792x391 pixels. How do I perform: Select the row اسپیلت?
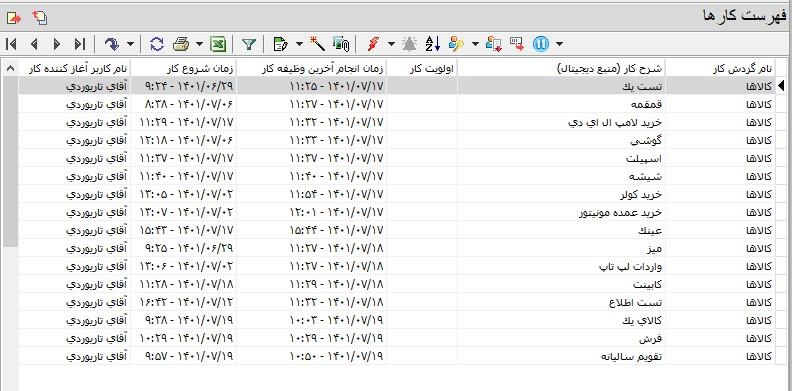[x=397, y=158]
